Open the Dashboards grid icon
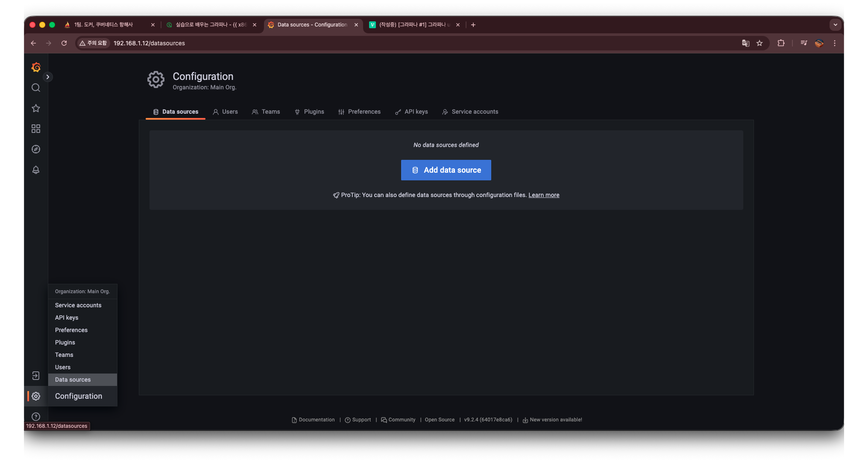 click(36, 129)
